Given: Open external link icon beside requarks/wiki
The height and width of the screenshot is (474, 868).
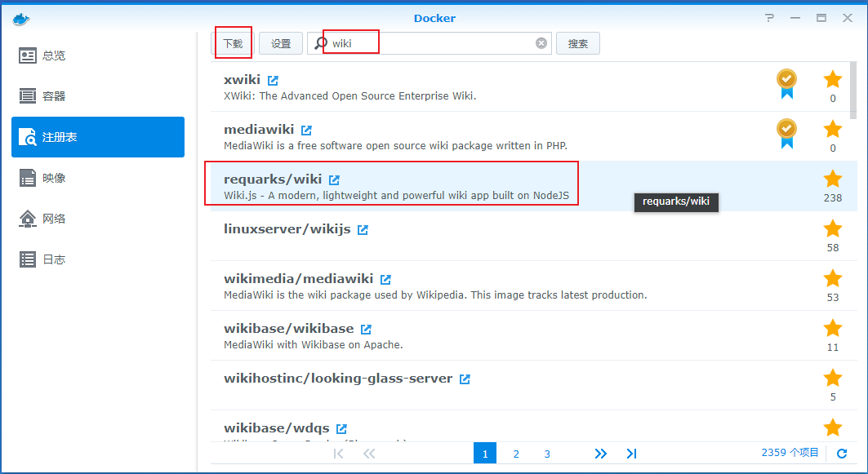Looking at the screenshot, I should 334,180.
